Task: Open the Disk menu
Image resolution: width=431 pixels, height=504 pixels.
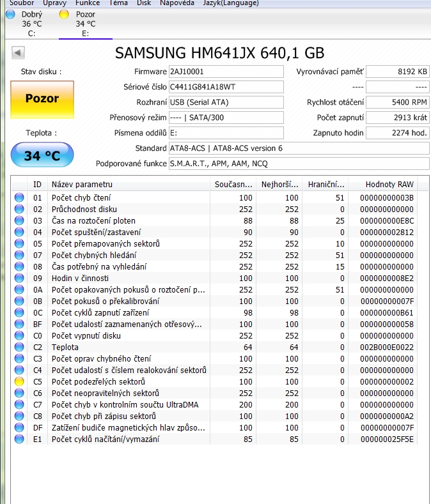Action: click(144, 3)
